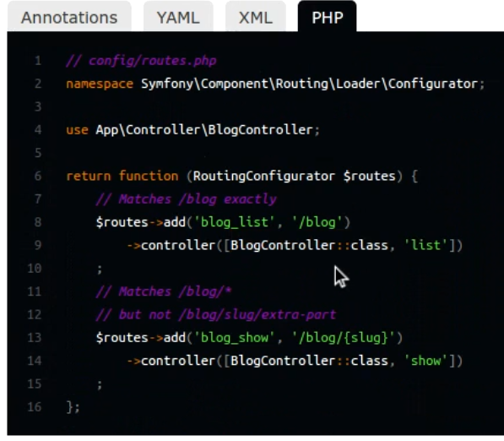Click BlogController in the use statement

260,130
